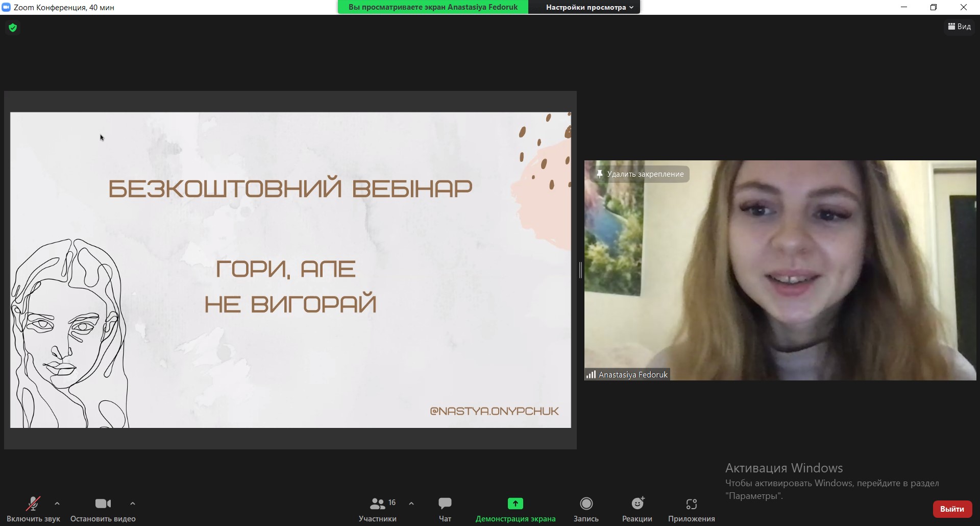Unmute microphone via Включить звук
The height and width of the screenshot is (526, 980).
33,509
